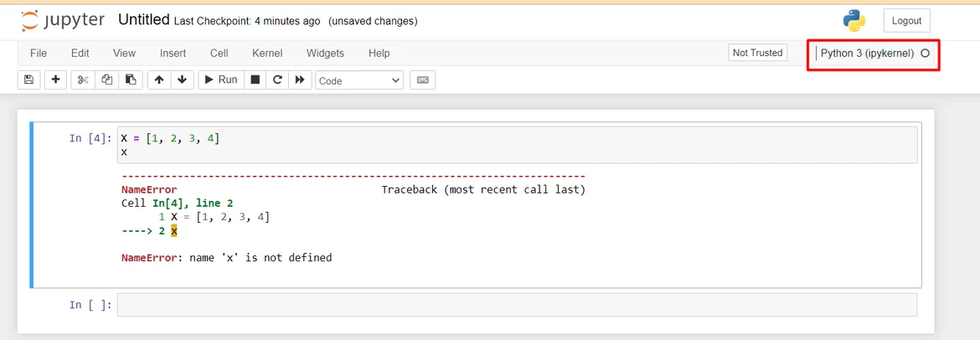
Task: Click the save and checkpoint icon
Action: (x=28, y=80)
